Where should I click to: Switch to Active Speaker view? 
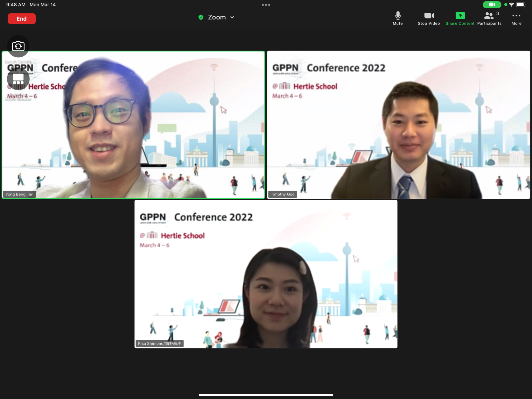pyautogui.click(x=18, y=79)
